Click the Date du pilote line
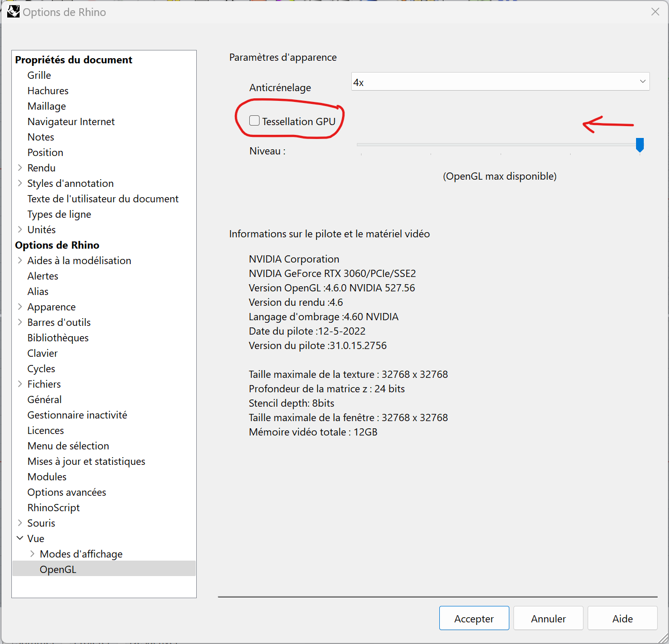This screenshot has height=644, width=669. 307,331
